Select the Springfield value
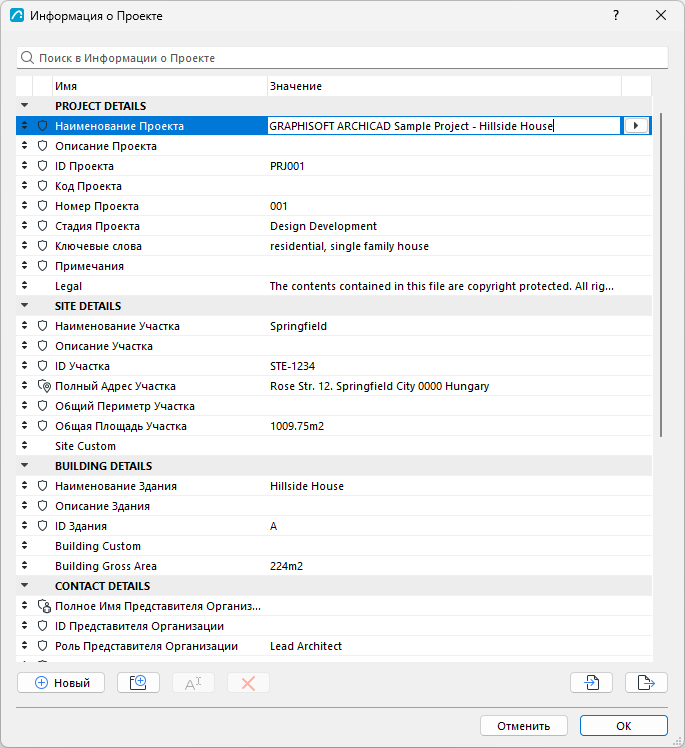Screen dimensions: 685x748 pyautogui.click(x=299, y=326)
